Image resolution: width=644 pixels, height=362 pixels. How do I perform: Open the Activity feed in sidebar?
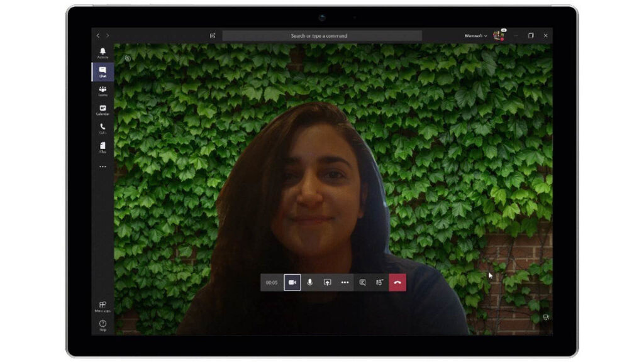[x=103, y=53]
